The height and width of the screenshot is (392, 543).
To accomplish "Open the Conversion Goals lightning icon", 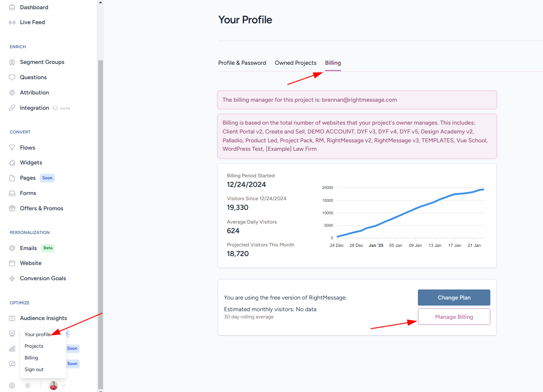I will [x=12, y=279].
